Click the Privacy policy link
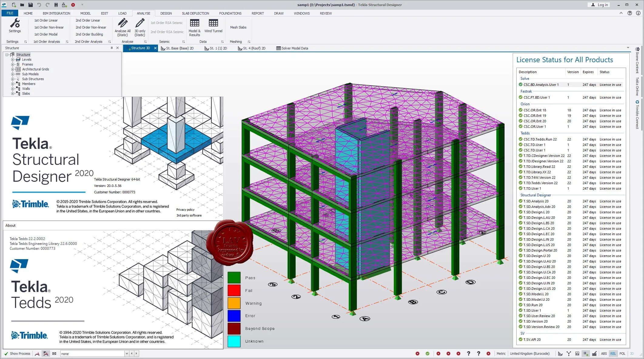The width and height of the screenshot is (644, 359). [x=185, y=210]
